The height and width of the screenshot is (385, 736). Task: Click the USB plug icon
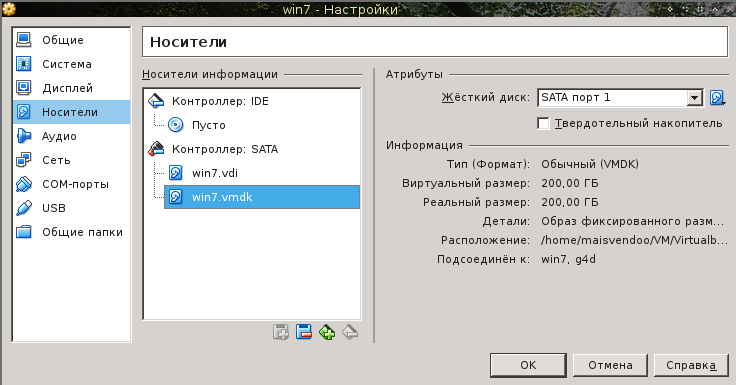(x=23, y=208)
